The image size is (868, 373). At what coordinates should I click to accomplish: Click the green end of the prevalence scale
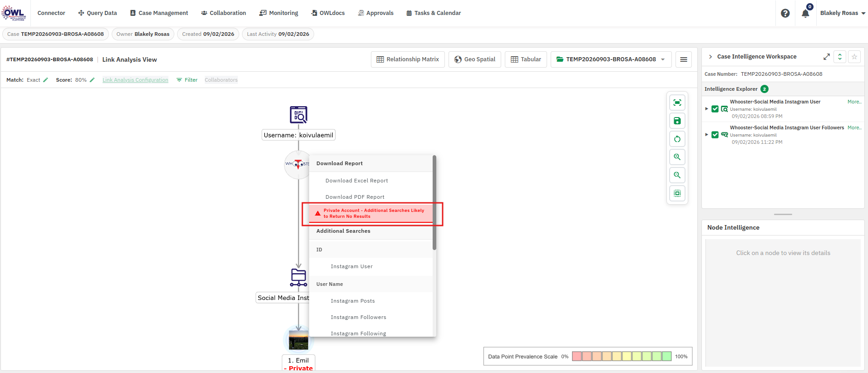pyautogui.click(x=666, y=356)
